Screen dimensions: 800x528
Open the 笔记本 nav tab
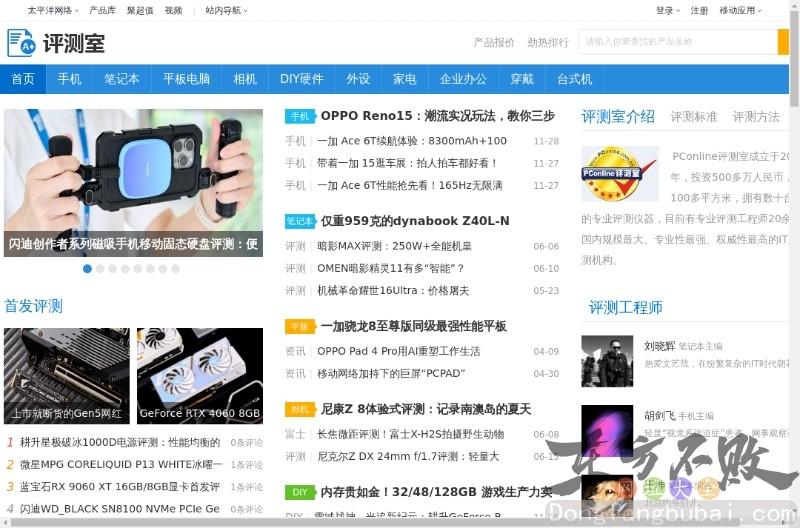pyautogui.click(x=121, y=79)
